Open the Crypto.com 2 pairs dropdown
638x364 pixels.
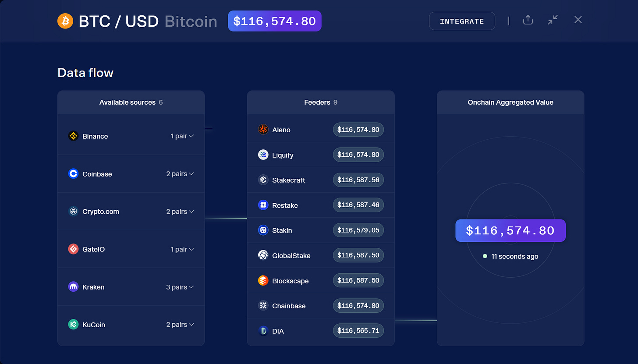(180, 211)
